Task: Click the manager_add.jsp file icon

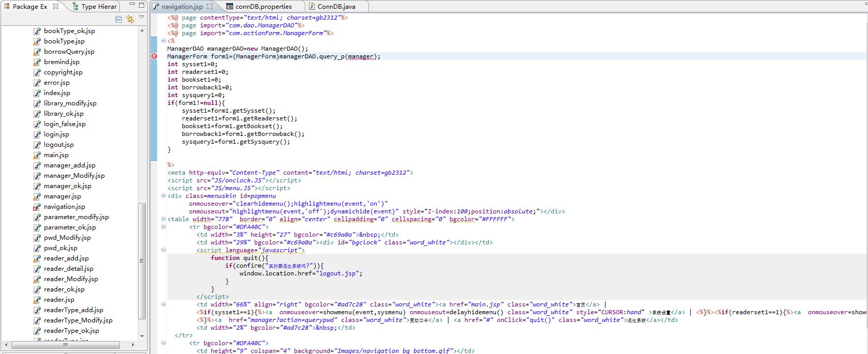Action: coord(37,165)
